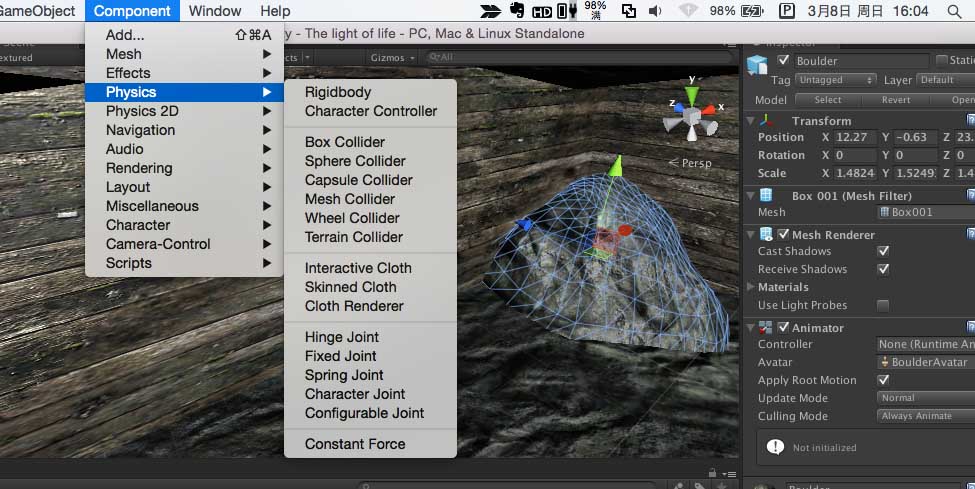
Task: Click the blue Z-axis arrow handle on the boulder
Action: click(x=525, y=225)
